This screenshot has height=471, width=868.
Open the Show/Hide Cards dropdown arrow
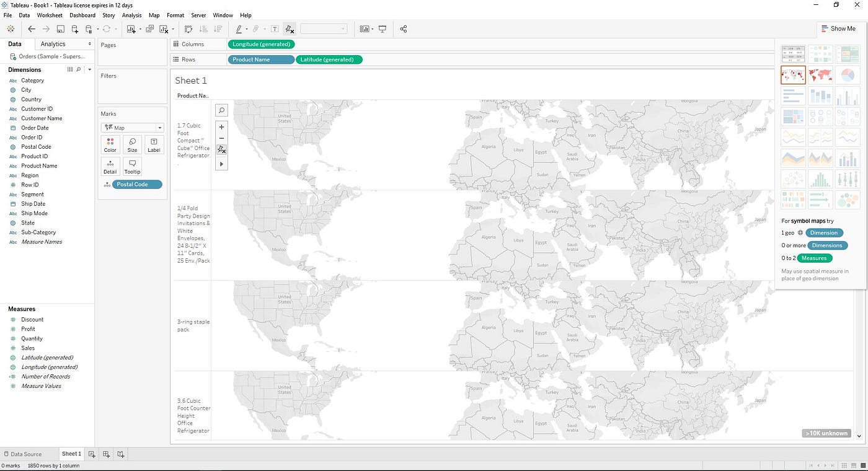[372, 29]
